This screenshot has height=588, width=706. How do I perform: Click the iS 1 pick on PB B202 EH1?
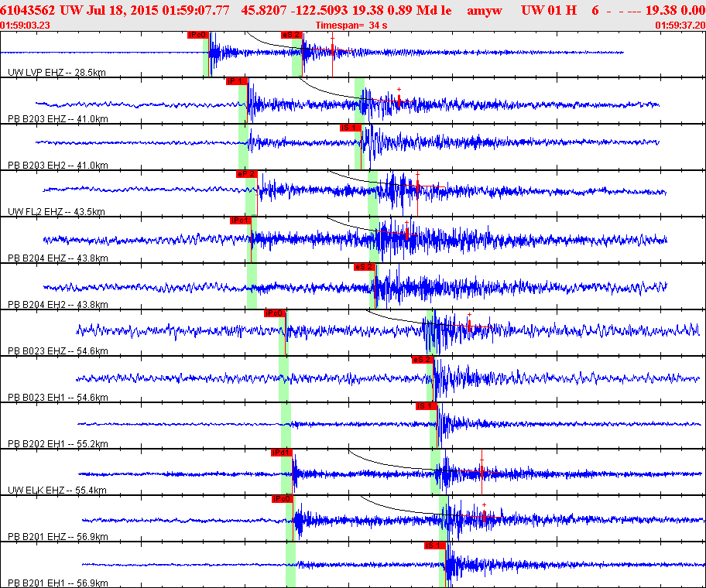426,405
